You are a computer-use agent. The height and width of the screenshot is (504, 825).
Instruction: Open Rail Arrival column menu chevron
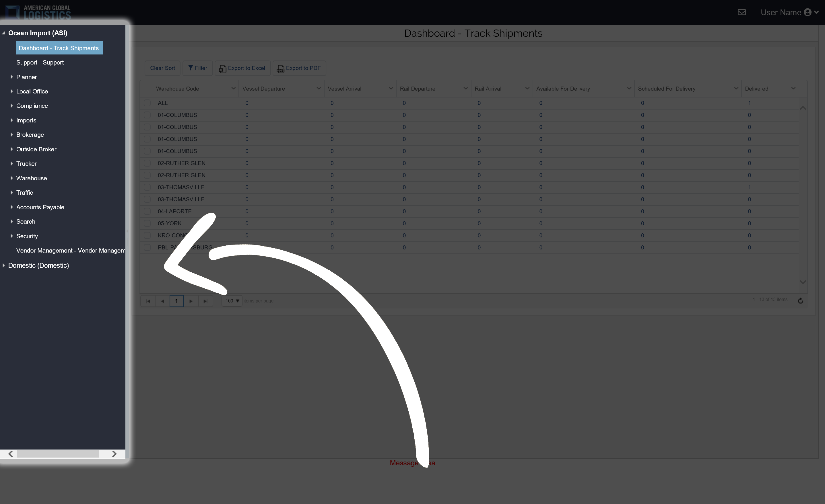(x=527, y=89)
